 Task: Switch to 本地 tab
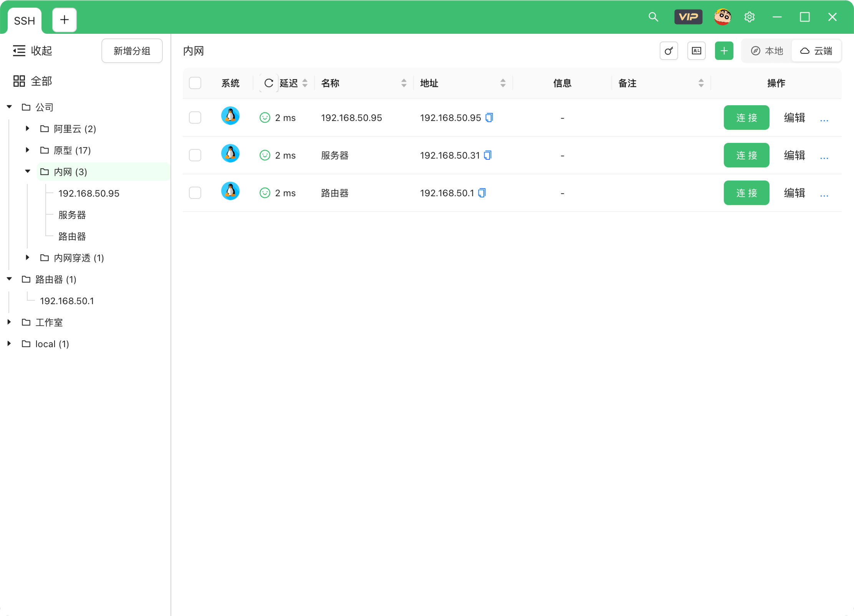click(767, 51)
